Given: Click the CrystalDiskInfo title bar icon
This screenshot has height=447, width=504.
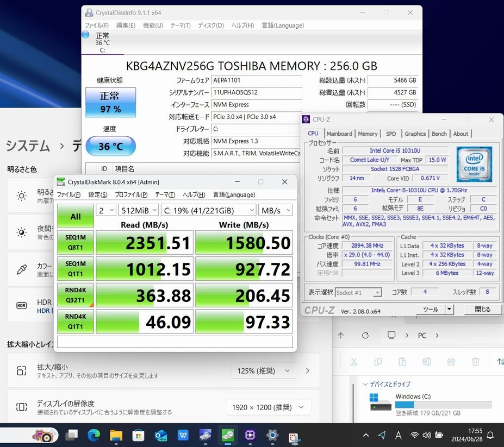Looking at the screenshot, I should point(89,12).
